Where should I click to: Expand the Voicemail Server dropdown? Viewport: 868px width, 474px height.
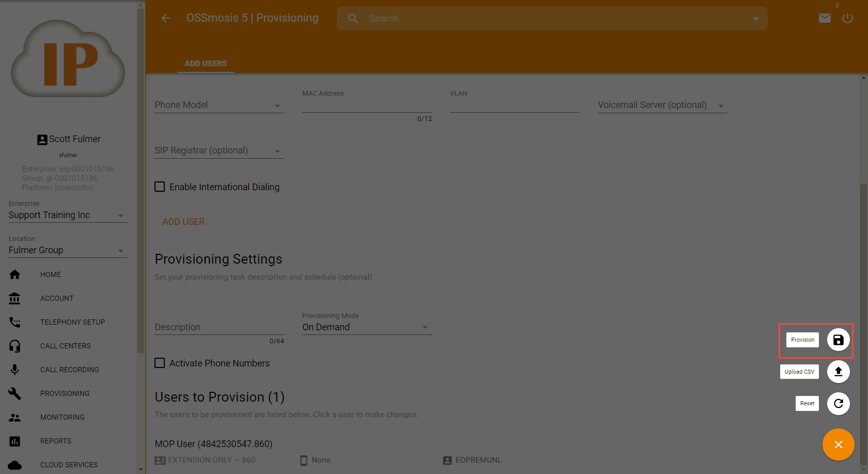coord(662,105)
